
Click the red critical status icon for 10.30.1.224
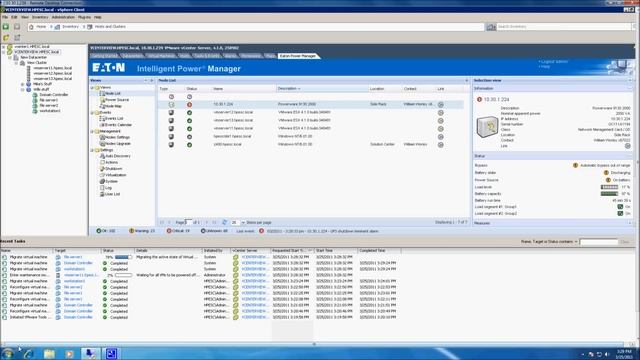coord(189,104)
